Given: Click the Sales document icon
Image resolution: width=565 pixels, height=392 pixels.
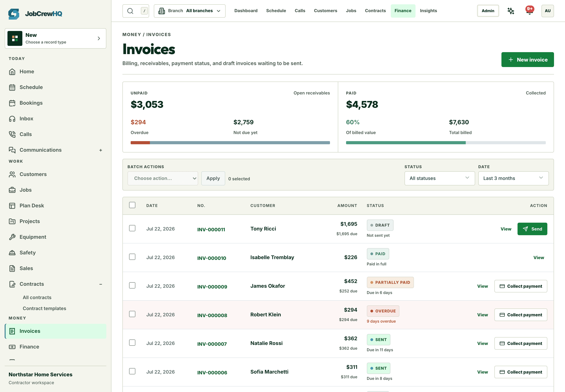Looking at the screenshot, I should [x=12, y=269].
